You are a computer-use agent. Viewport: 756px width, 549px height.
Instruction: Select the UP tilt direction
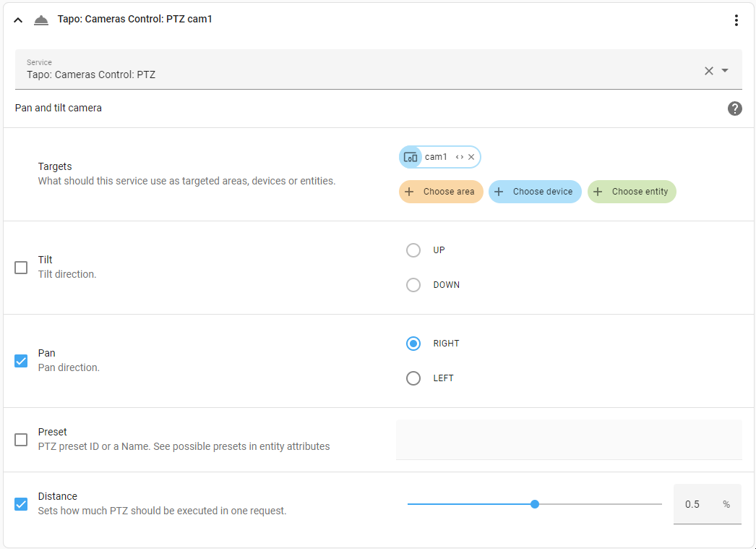[x=413, y=250]
